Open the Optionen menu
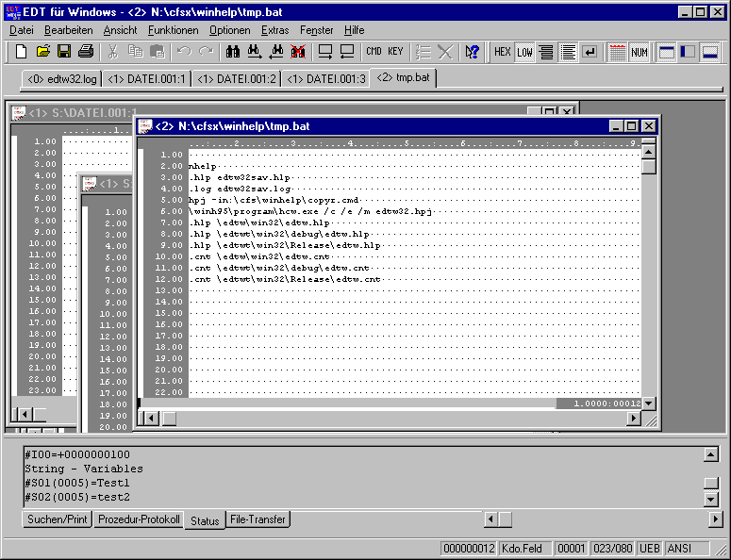 point(229,30)
